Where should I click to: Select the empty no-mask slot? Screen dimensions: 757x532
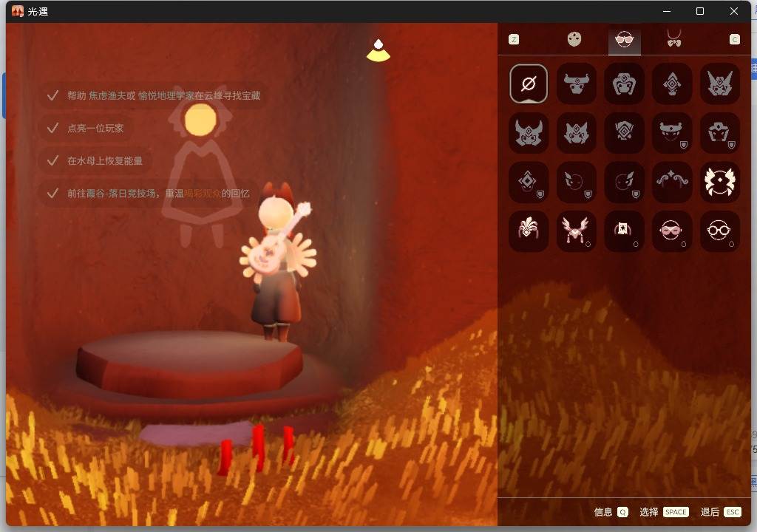pyautogui.click(x=529, y=84)
